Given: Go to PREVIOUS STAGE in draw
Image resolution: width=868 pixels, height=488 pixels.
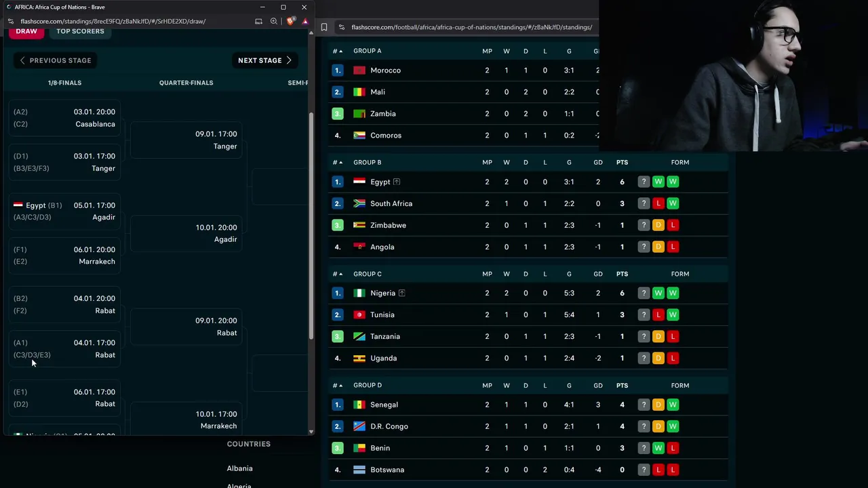Looking at the screenshot, I should 55,60.
